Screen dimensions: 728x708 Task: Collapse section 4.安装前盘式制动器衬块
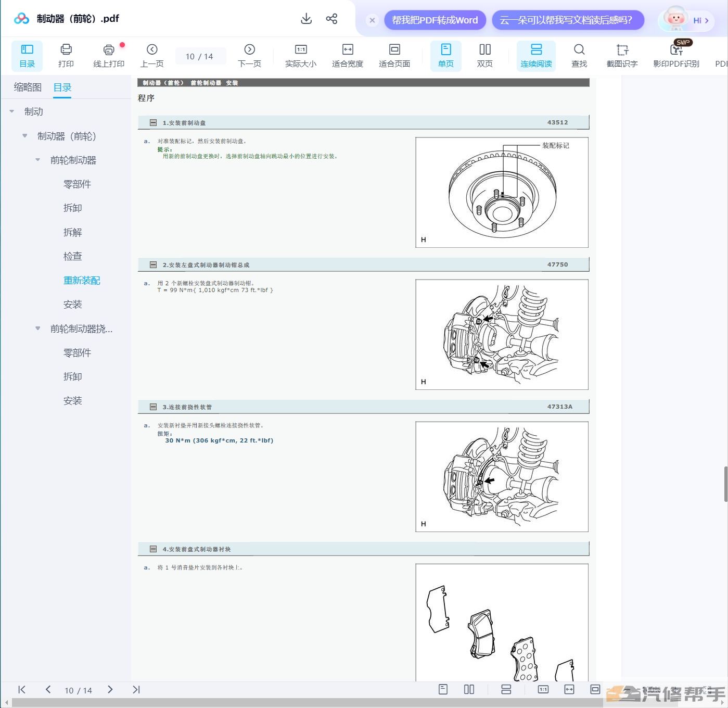point(153,549)
